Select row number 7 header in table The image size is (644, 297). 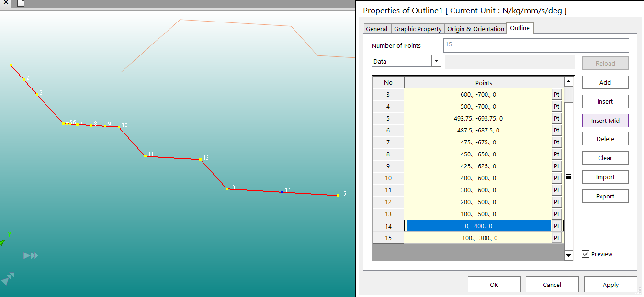pyautogui.click(x=388, y=142)
